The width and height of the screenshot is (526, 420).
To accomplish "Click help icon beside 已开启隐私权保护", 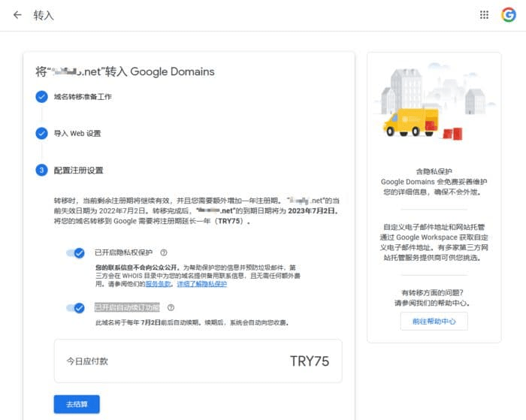I will point(164,253).
